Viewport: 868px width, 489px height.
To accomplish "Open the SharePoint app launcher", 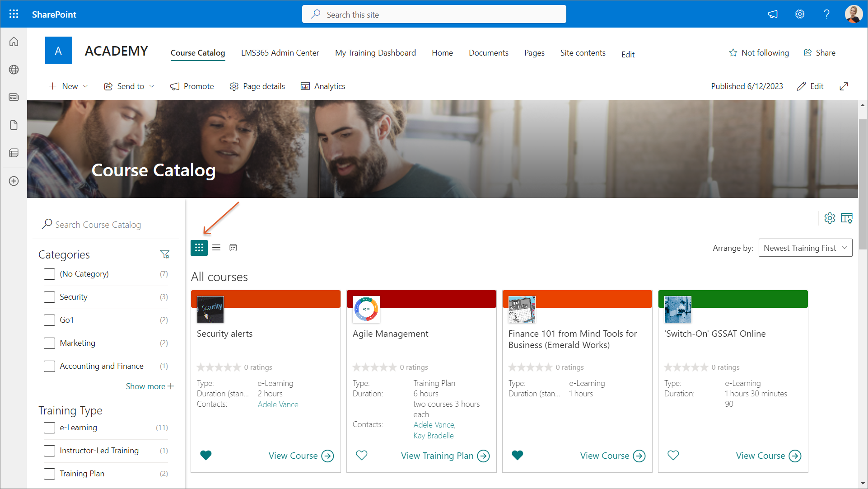I will 14,14.
